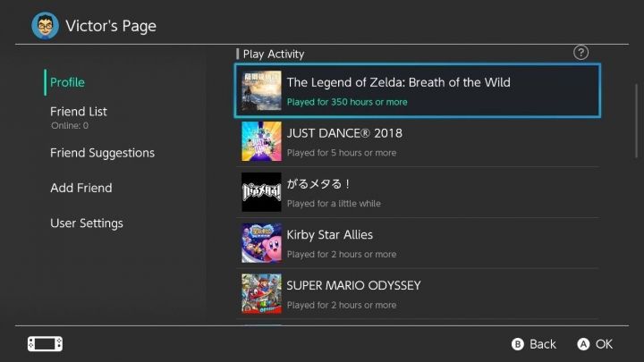This screenshot has height=362, width=644.
Task: Click the Kirby Star Allies game icon
Action: point(261,243)
